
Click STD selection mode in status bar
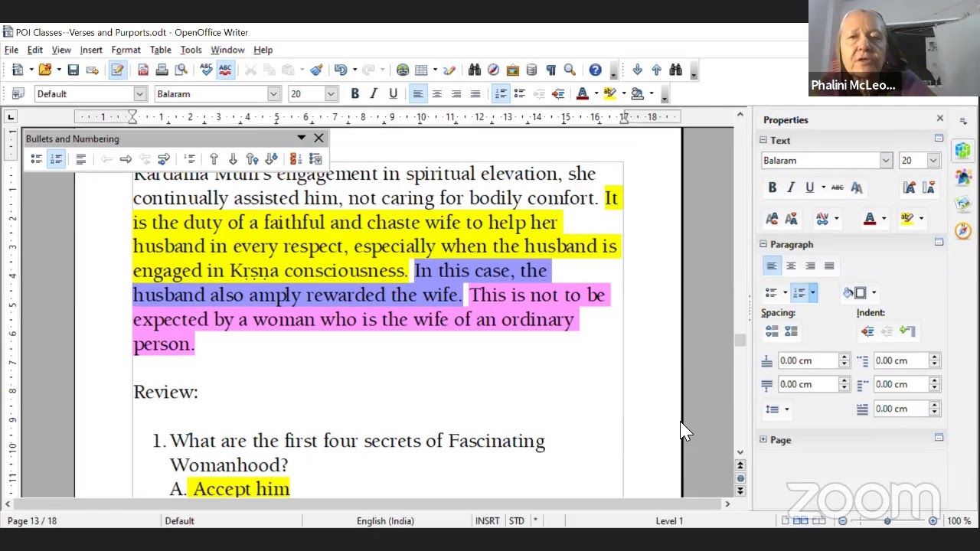click(517, 521)
